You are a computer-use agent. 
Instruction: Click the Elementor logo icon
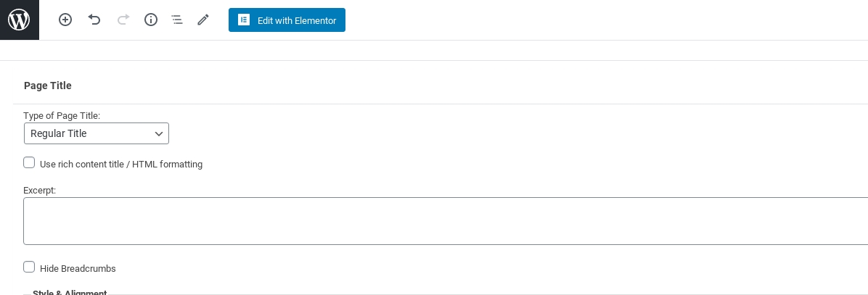tap(244, 20)
